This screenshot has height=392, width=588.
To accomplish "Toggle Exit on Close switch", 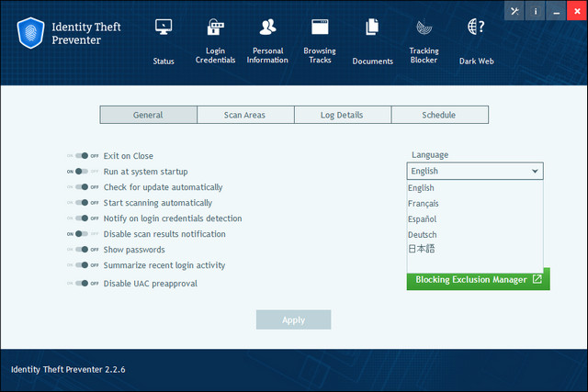I will [x=83, y=156].
